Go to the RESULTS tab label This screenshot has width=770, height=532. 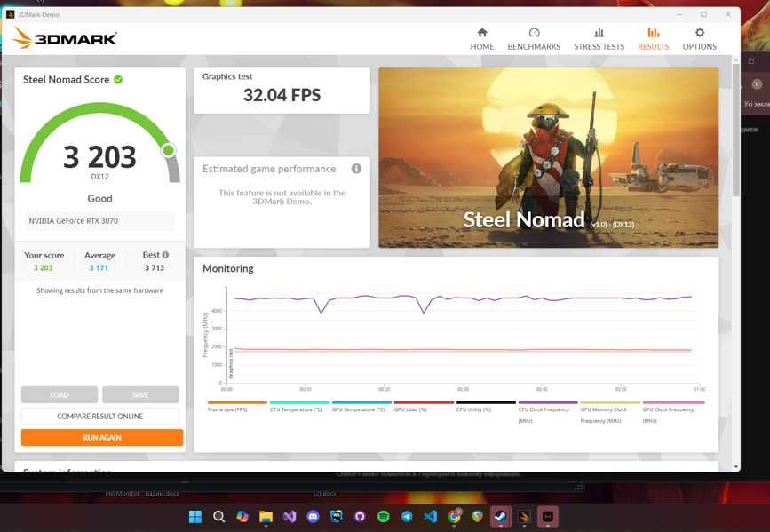(x=653, y=47)
